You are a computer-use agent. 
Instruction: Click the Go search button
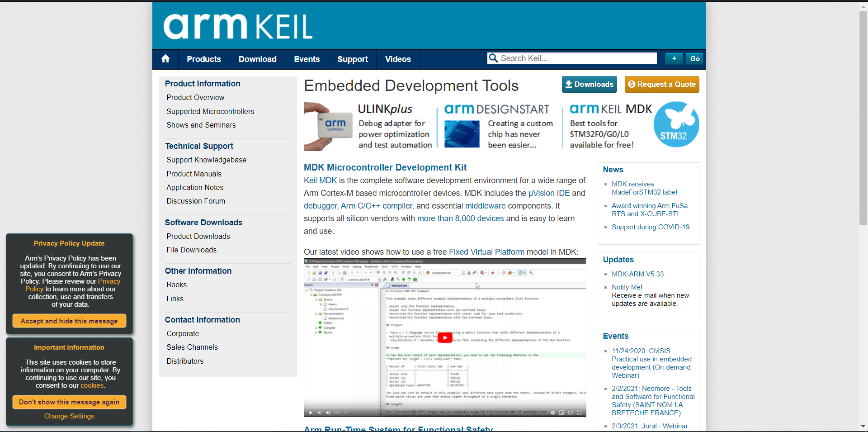click(x=694, y=58)
